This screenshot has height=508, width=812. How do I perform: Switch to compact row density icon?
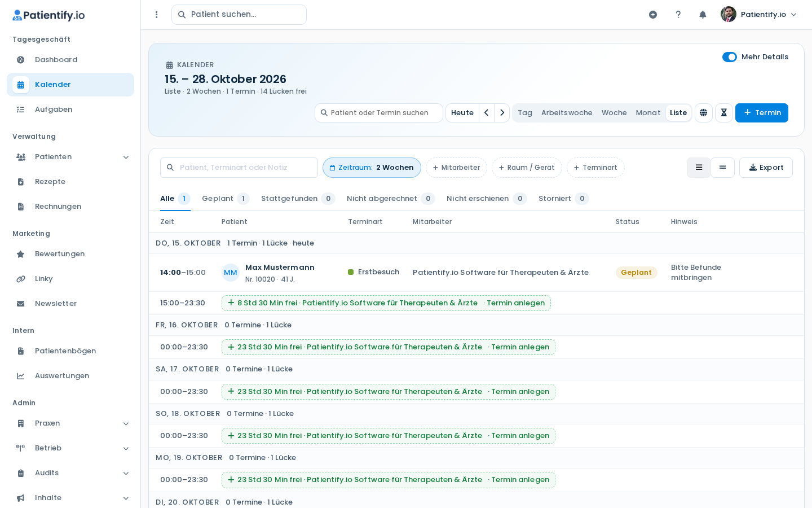point(722,168)
